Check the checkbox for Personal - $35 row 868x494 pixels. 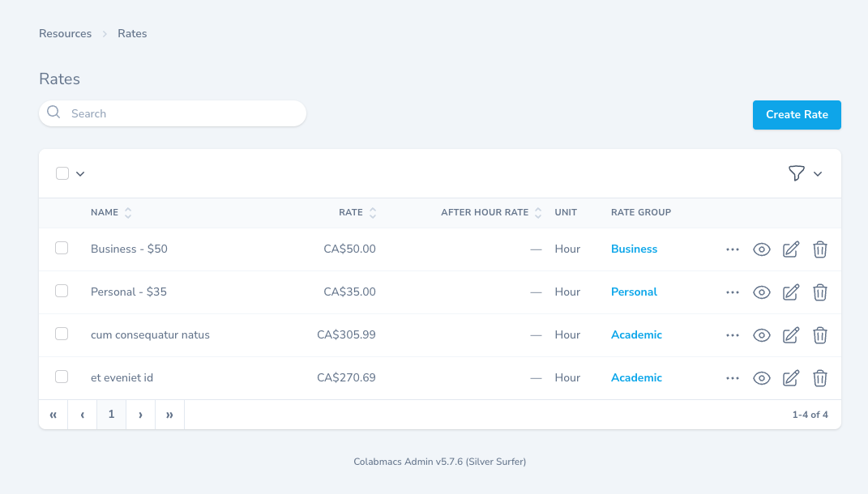point(62,290)
